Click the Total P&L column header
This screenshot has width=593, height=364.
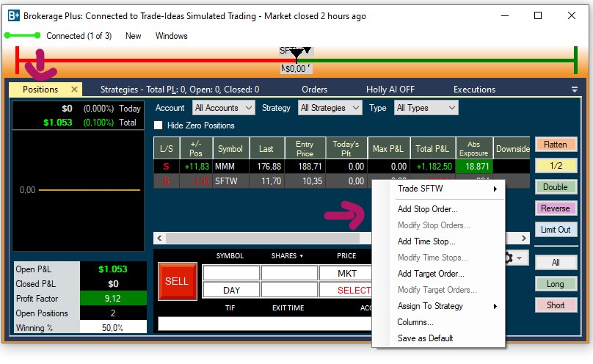432,148
